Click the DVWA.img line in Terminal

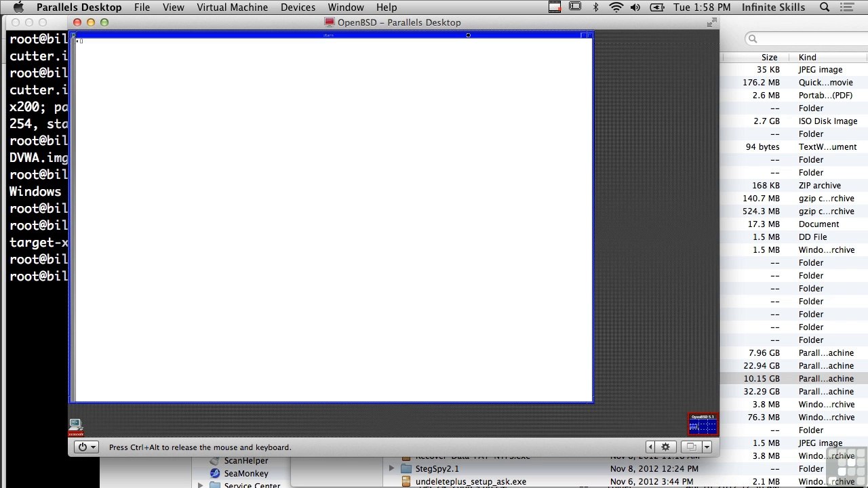[x=39, y=157]
